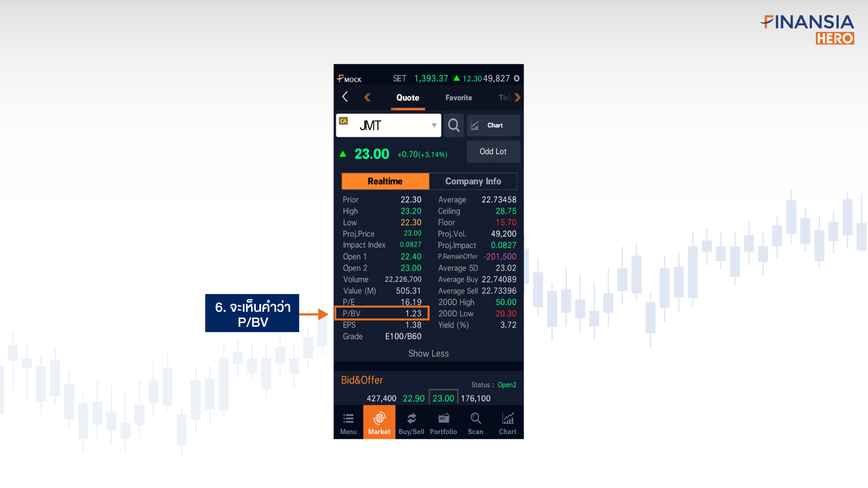
Task: Select the Realtime tab
Action: 385,181
